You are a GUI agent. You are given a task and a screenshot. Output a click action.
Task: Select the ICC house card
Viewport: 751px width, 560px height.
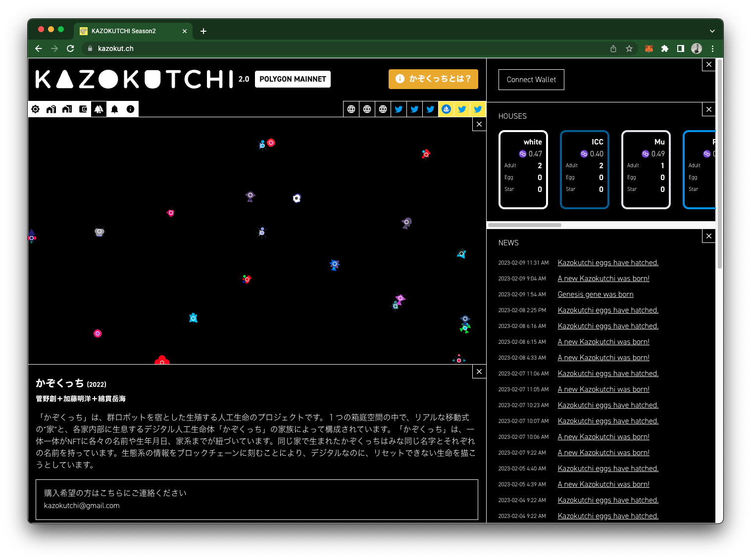click(585, 170)
